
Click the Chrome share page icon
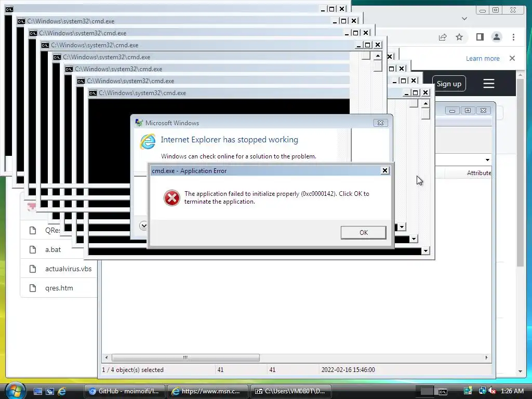coord(443,37)
